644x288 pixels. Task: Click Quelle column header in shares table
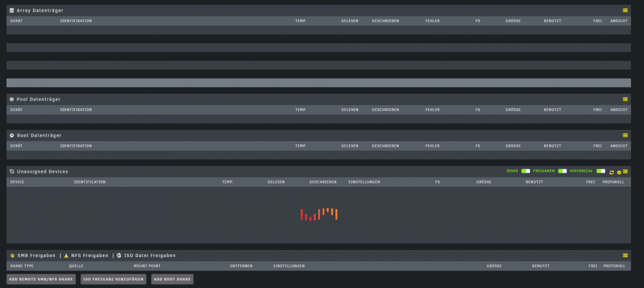click(76, 266)
